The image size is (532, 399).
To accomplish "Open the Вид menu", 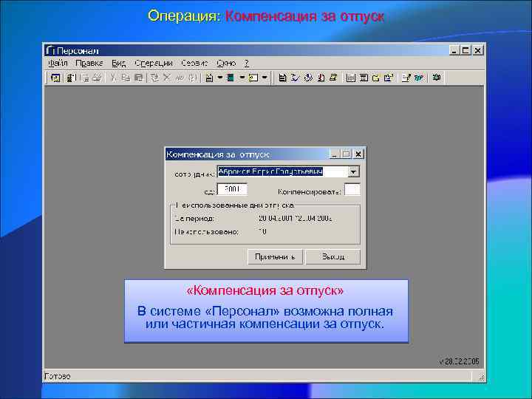I will coord(118,63).
